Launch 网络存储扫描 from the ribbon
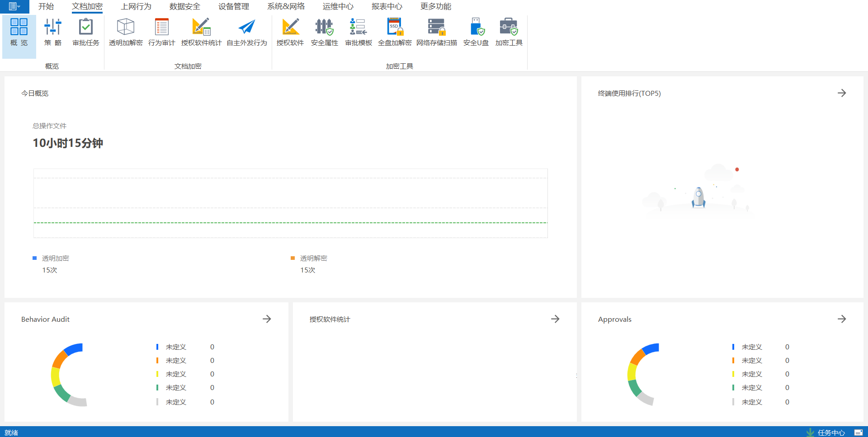This screenshot has height=437, width=868. click(x=436, y=32)
